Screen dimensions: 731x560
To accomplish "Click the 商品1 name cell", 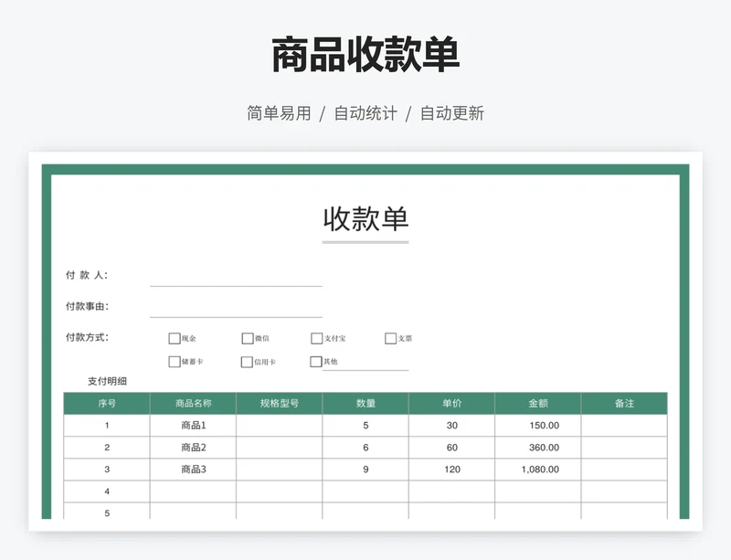I will click(x=193, y=425).
